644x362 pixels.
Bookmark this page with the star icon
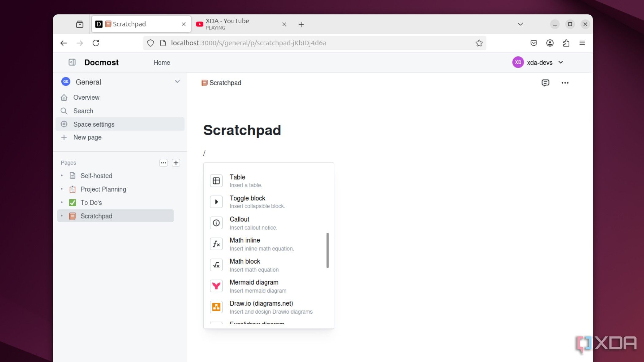click(x=479, y=43)
